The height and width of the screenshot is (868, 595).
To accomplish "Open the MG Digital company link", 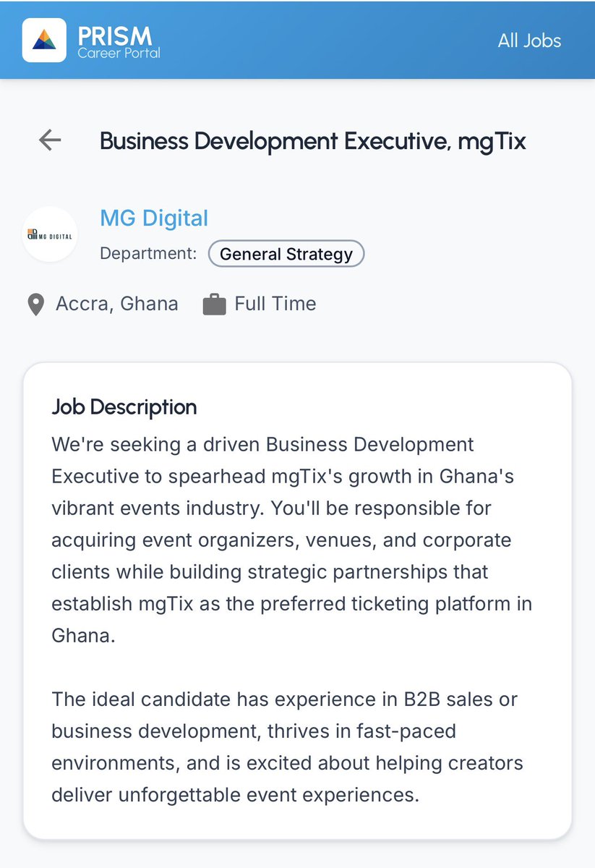I will point(154,218).
